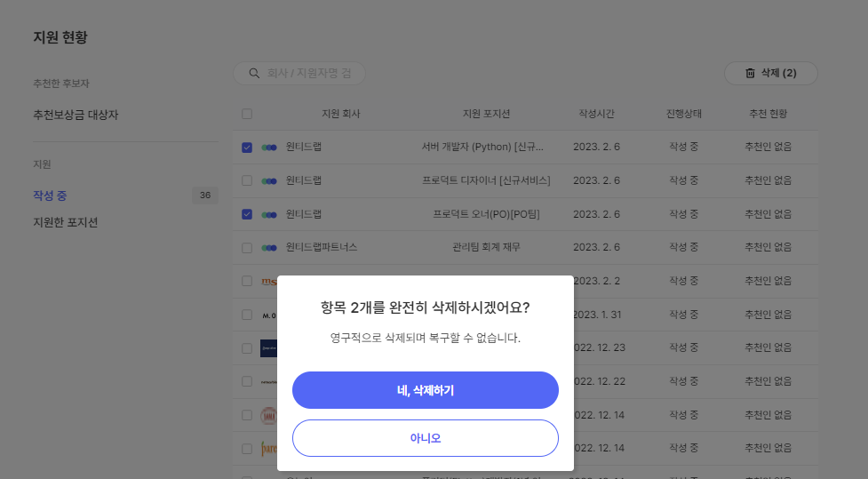
Task: Click the orange company logo in the 2023. 2. 2 row
Action: coord(269,282)
